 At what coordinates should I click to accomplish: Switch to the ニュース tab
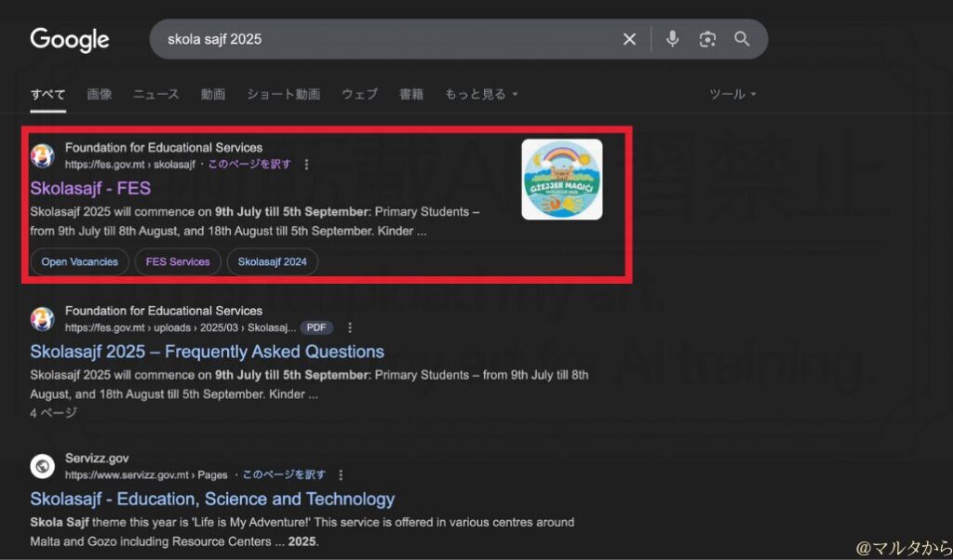(156, 94)
